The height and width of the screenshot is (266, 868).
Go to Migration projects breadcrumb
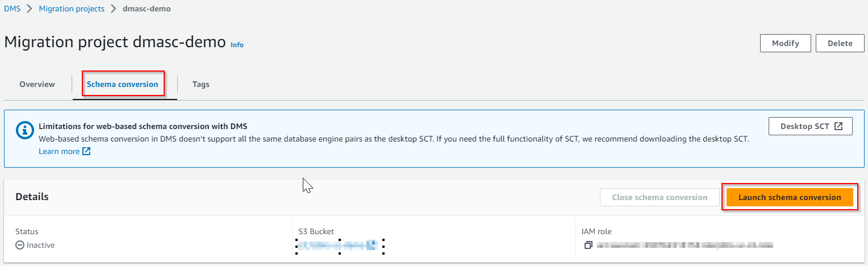point(72,9)
